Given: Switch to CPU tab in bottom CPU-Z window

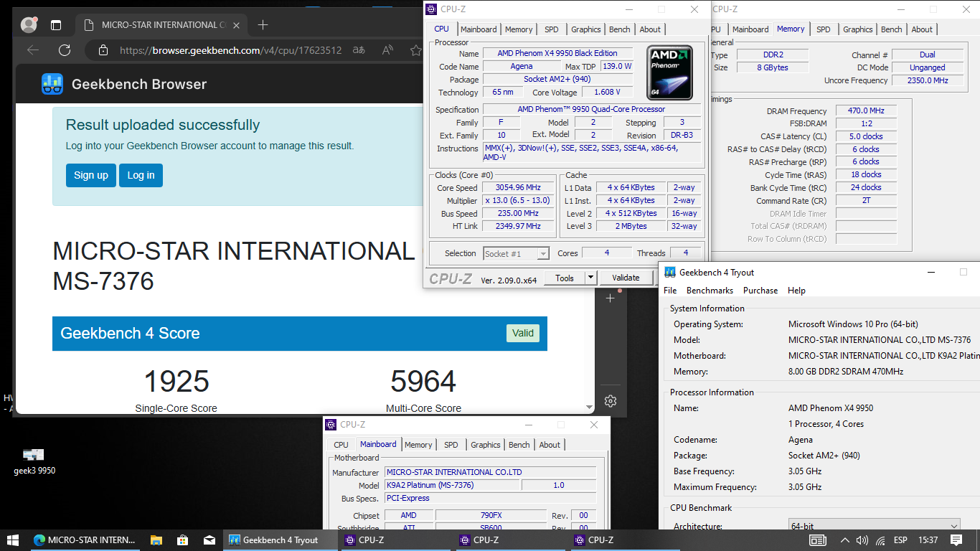Looking at the screenshot, I should pos(341,445).
